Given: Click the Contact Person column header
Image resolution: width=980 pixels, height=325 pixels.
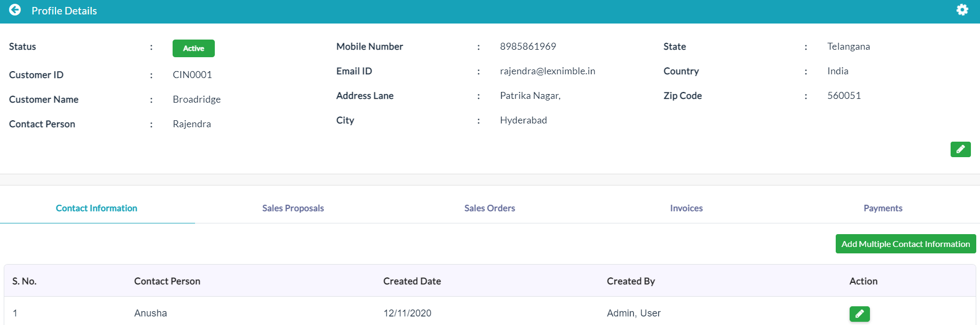Looking at the screenshot, I should [x=167, y=281].
